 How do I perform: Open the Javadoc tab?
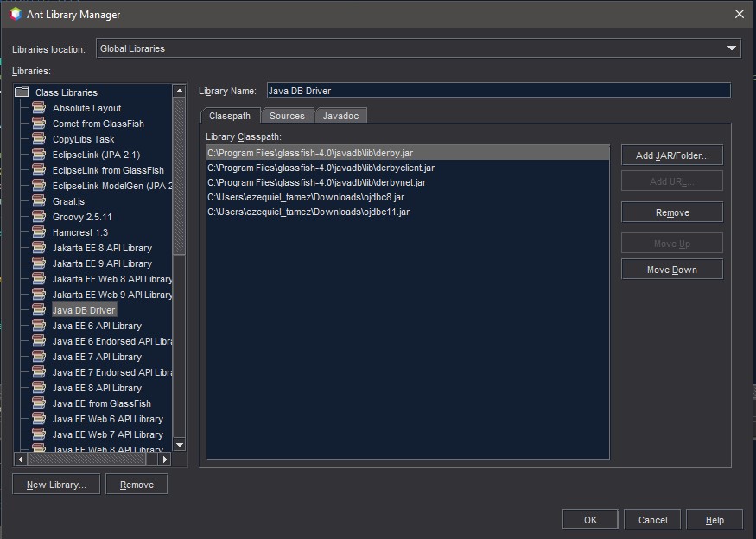pyautogui.click(x=341, y=116)
